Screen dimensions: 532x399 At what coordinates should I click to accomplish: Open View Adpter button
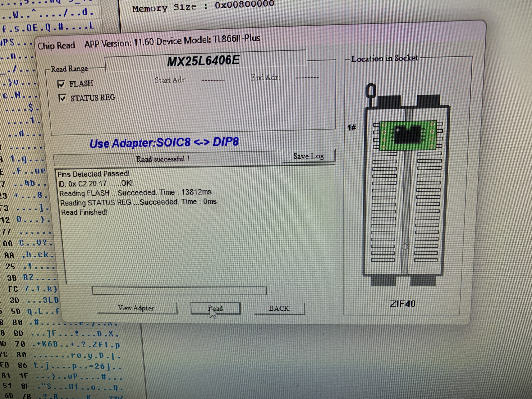pyautogui.click(x=136, y=308)
